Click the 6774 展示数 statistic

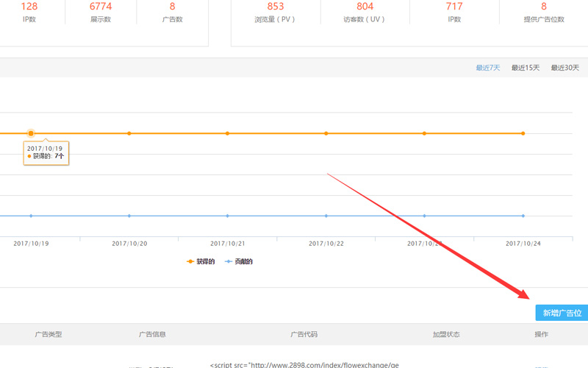(x=100, y=12)
